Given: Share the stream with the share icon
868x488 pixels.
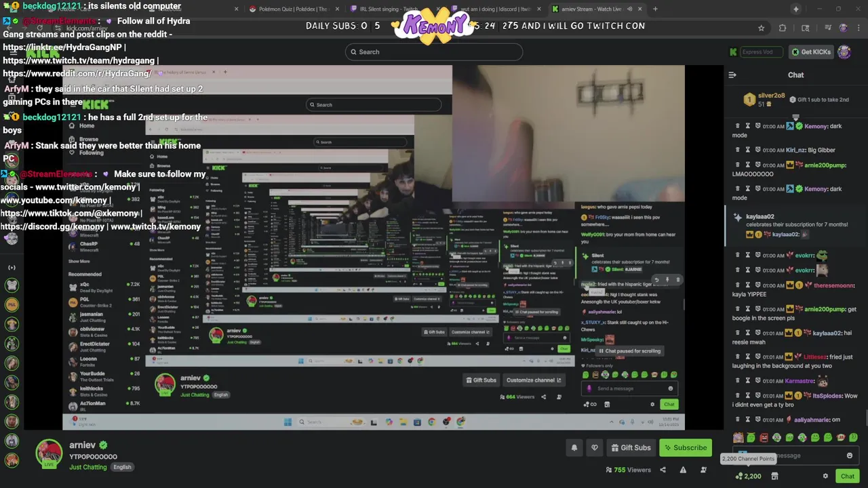Looking at the screenshot, I should pos(663,470).
